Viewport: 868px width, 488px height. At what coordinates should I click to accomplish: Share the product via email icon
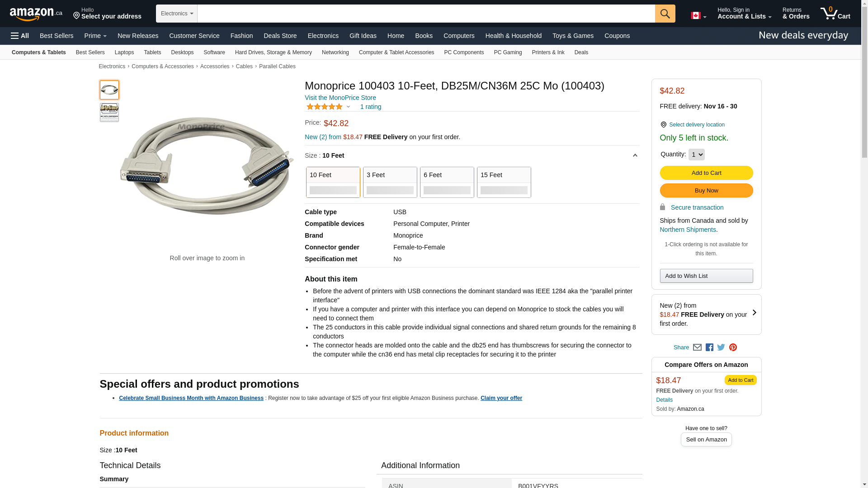coord(697,347)
